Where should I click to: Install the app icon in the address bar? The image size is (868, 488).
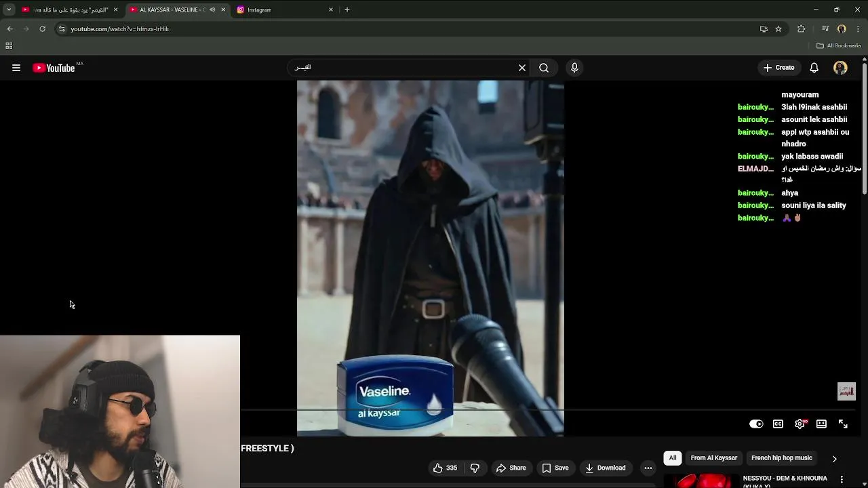click(764, 28)
